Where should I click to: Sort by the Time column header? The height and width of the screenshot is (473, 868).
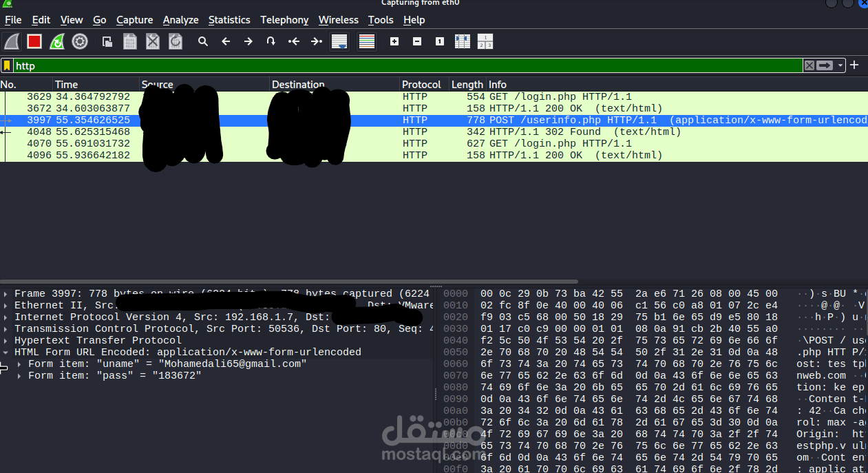point(96,85)
